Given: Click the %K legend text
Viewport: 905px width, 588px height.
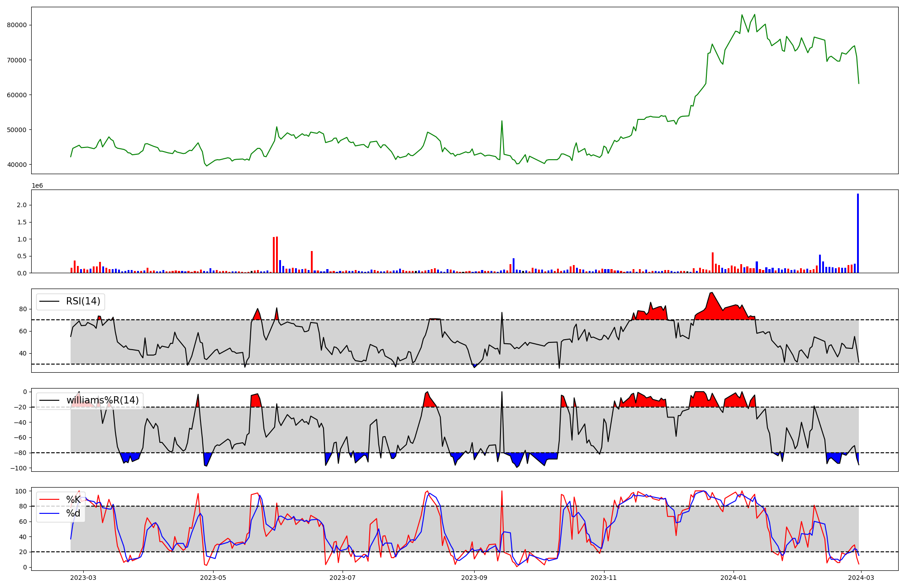Looking at the screenshot, I should point(73,499).
